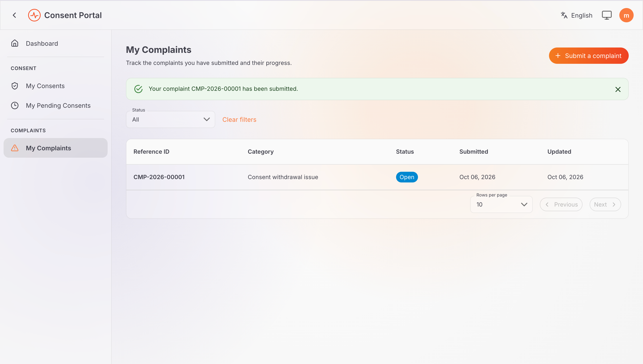This screenshot has width=643, height=364.
Task: Click the Category column header
Action: [x=261, y=152]
